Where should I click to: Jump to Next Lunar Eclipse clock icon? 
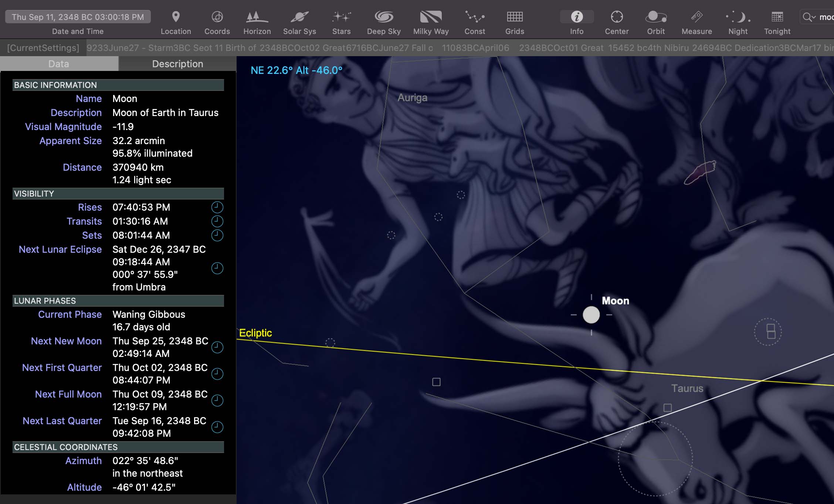(217, 268)
